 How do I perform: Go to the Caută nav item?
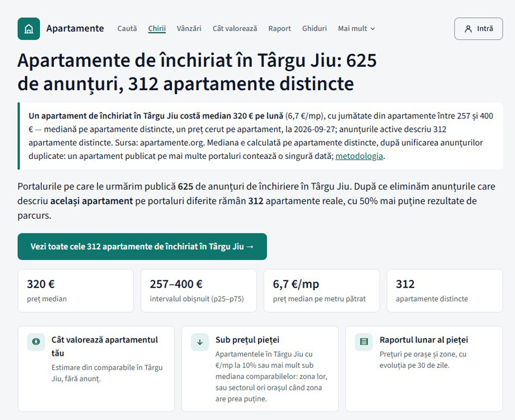[x=127, y=28]
